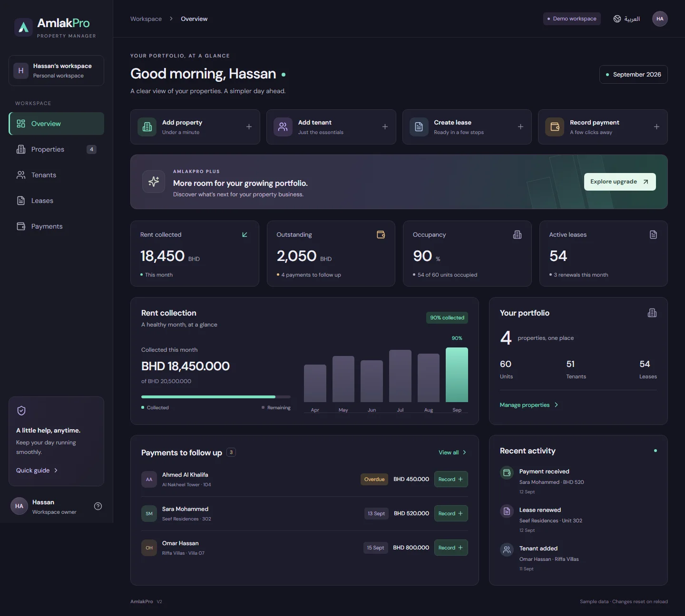
Task: Select Leases in the sidebar
Action: click(57, 201)
